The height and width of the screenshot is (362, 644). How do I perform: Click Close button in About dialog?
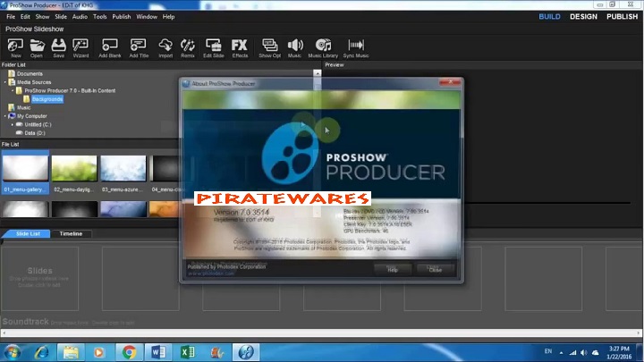click(x=436, y=270)
